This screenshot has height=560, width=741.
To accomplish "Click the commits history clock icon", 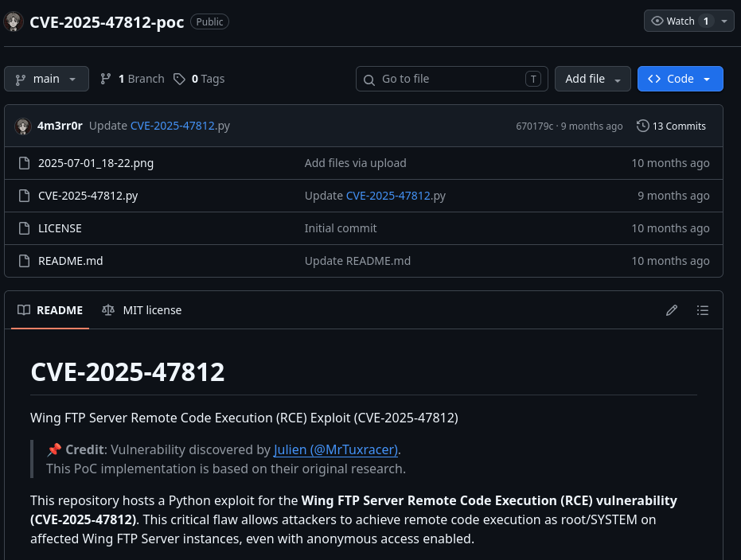I will [x=643, y=126].
